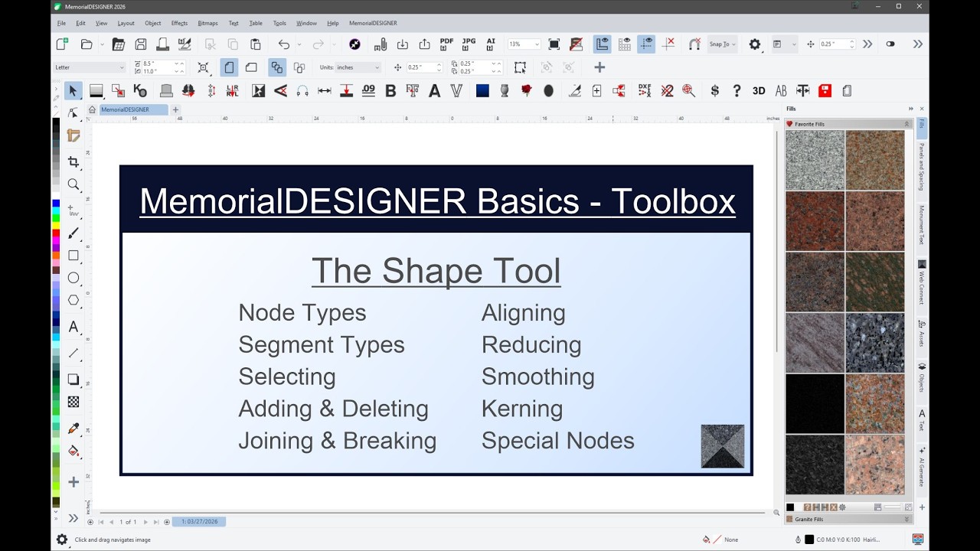Toggle the Show Guidelines button
Screen dimensions: 980x551
click(646, 44)
